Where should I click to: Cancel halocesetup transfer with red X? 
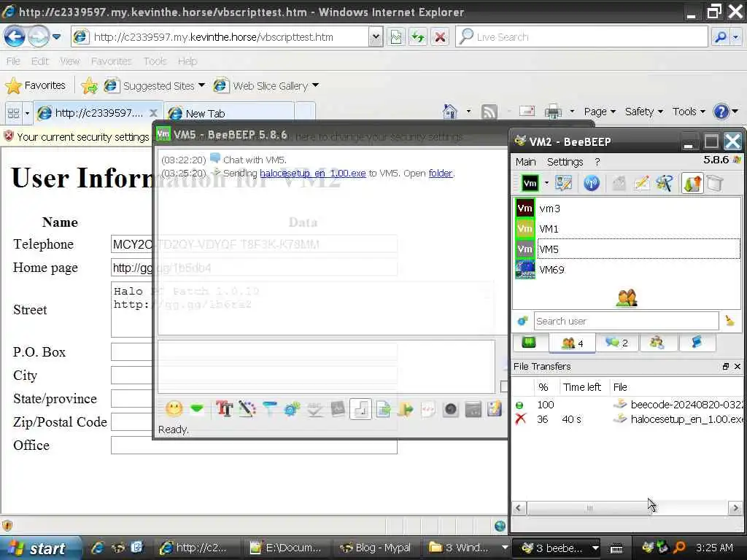point(521,419)
